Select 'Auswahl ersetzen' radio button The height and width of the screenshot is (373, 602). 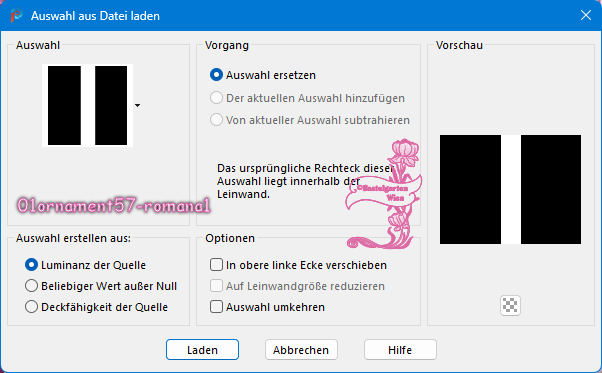click(x=216, y=75)
